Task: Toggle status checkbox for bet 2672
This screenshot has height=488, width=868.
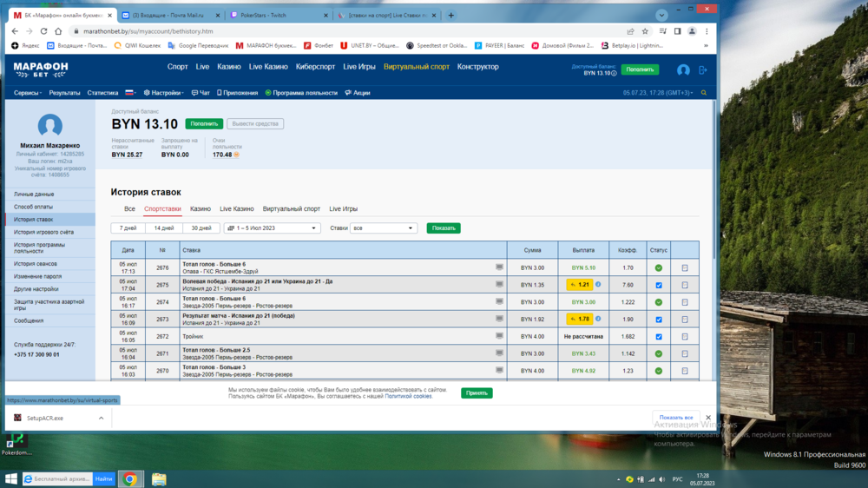Action: [659, 336]
